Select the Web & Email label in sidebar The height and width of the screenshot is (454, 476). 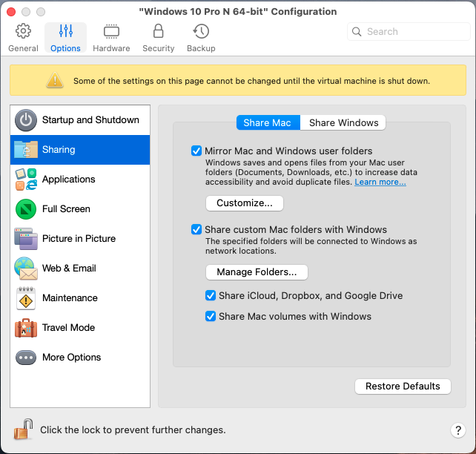pyautogui.click(x=69, y=269)
